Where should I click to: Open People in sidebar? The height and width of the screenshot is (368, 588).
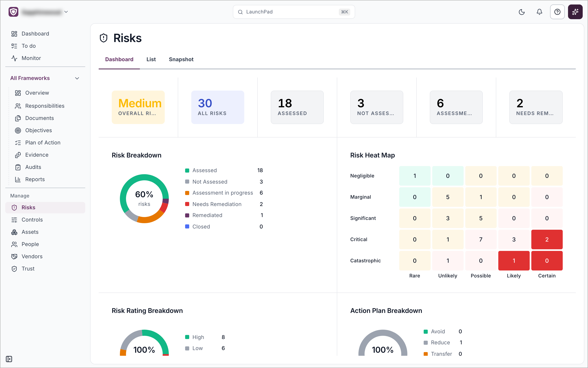point(45,244)
